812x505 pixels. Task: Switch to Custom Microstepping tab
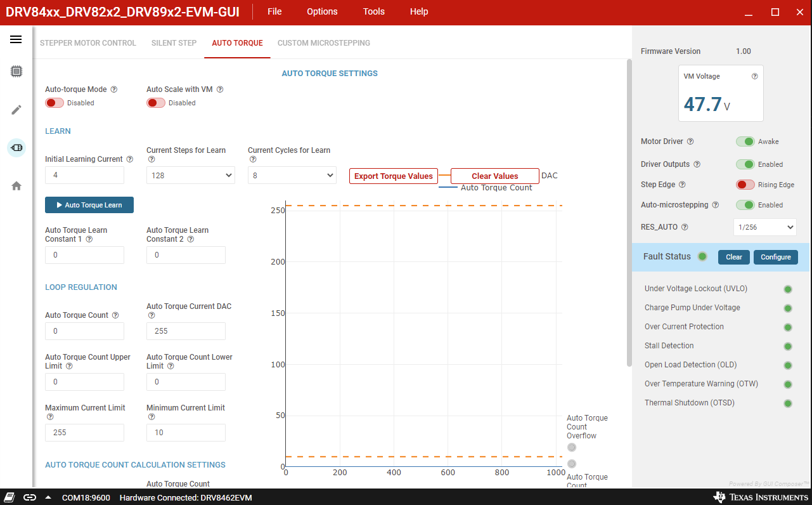point(324,43)
